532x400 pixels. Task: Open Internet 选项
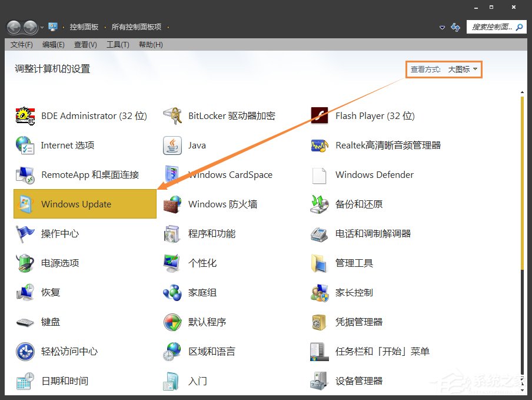(x=66, y=146)
